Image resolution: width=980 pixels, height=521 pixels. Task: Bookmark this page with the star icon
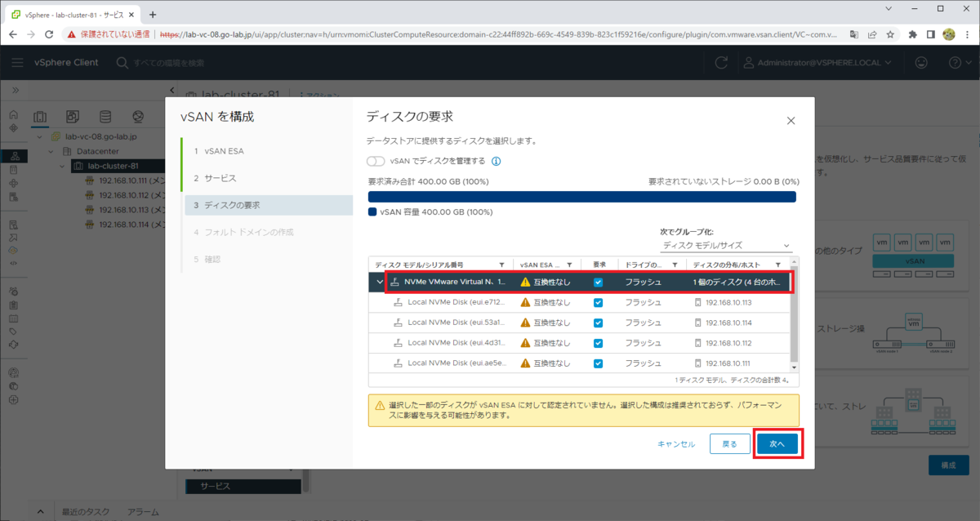pos(890,35)
